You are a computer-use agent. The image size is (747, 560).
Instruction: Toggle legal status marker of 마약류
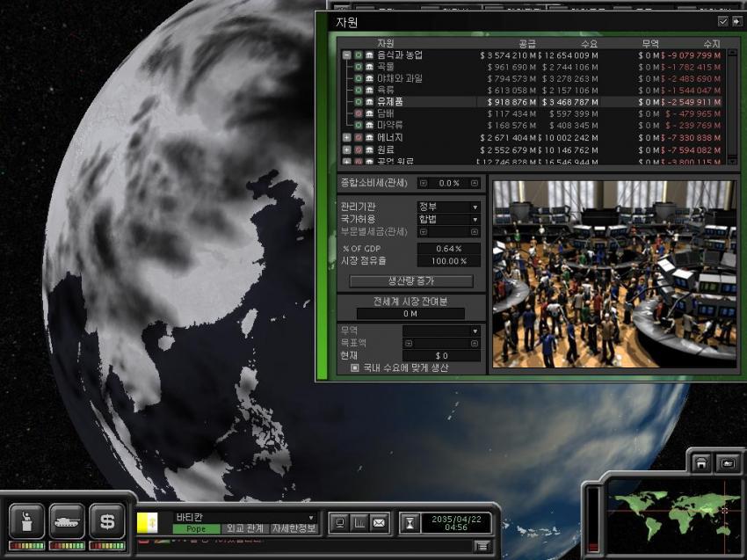pyautogui.click(x=359, y=125)
